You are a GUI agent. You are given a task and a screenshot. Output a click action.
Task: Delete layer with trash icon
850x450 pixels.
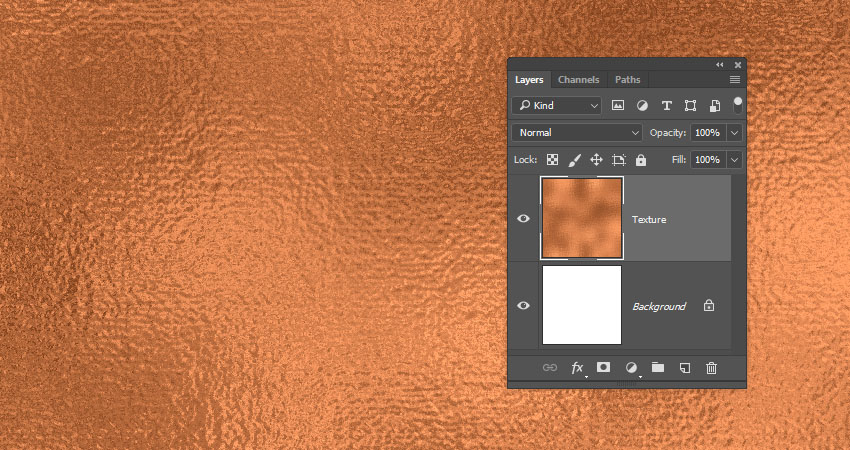711,368
